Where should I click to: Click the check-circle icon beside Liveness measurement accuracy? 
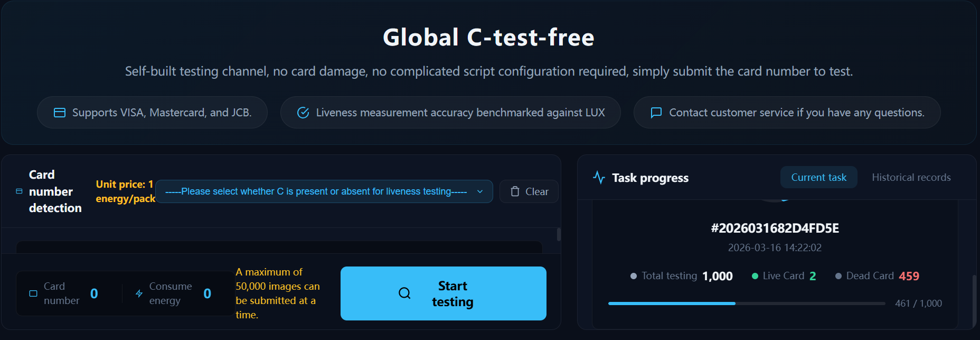pyautogui.click(x=303, y=113)
